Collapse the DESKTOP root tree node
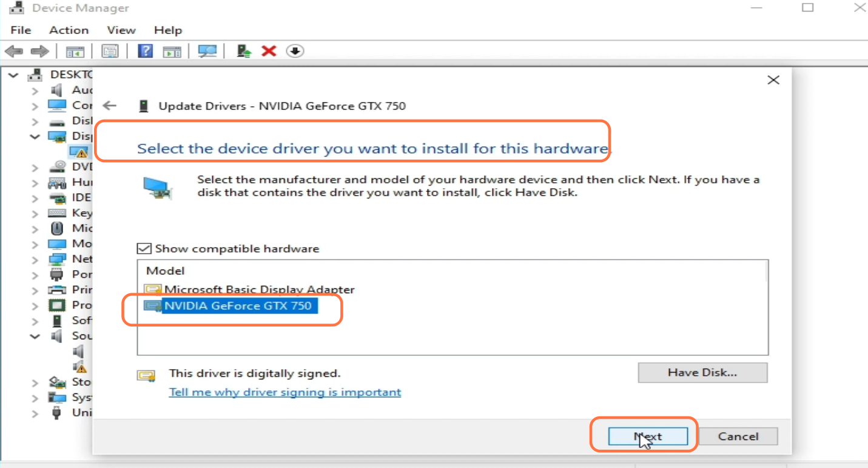The image size is (868, 468). (13, 75)
